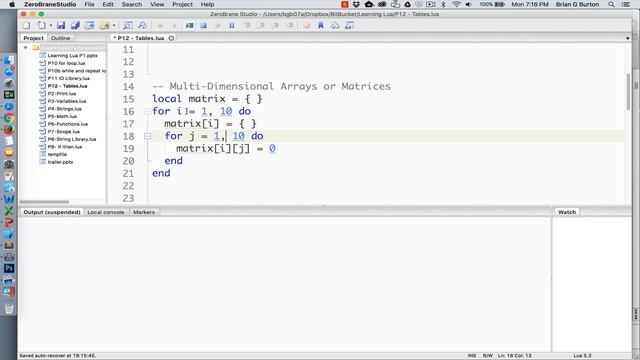Switch to the Outline tab

(x=60, y=38)
